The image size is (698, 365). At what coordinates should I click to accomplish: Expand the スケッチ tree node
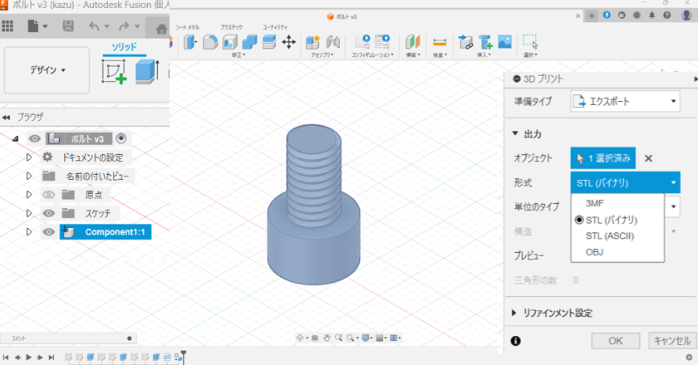click(29, 213)
